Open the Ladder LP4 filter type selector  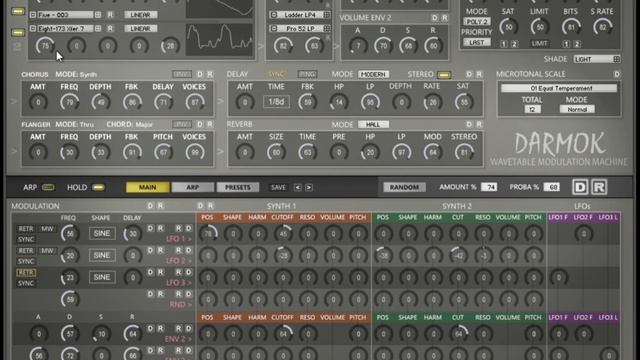300,15
